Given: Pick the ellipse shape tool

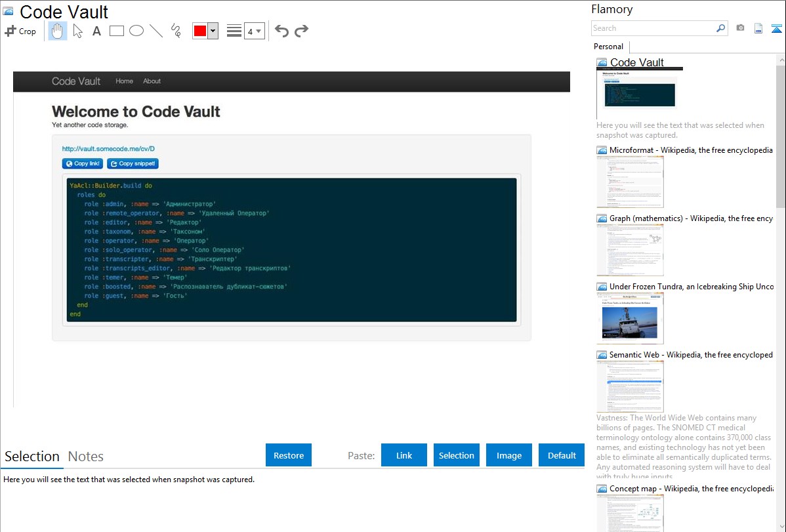Looking at the screenshot, I should tap(136, 31).
